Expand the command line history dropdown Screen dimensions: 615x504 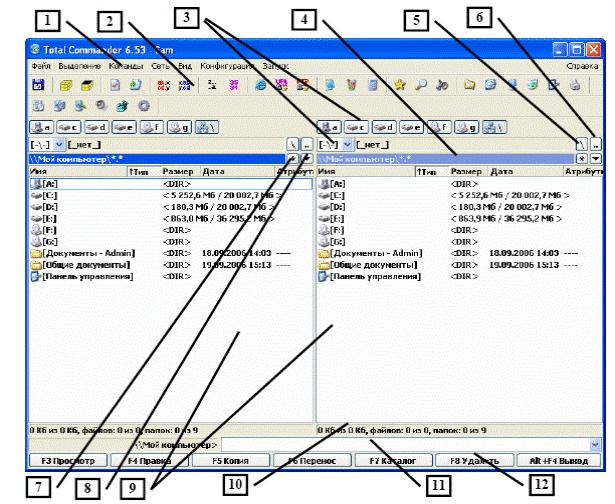point(595,445)
